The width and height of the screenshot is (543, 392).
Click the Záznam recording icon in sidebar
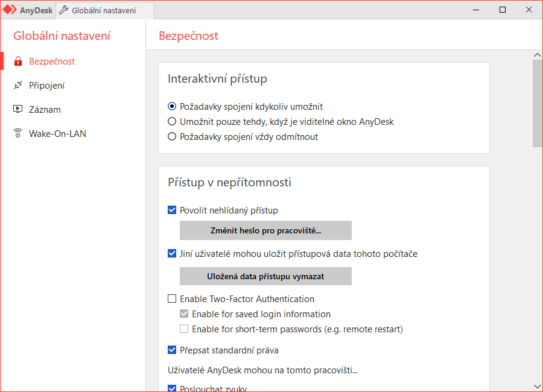pyautogui.click(x=17, y=110)
